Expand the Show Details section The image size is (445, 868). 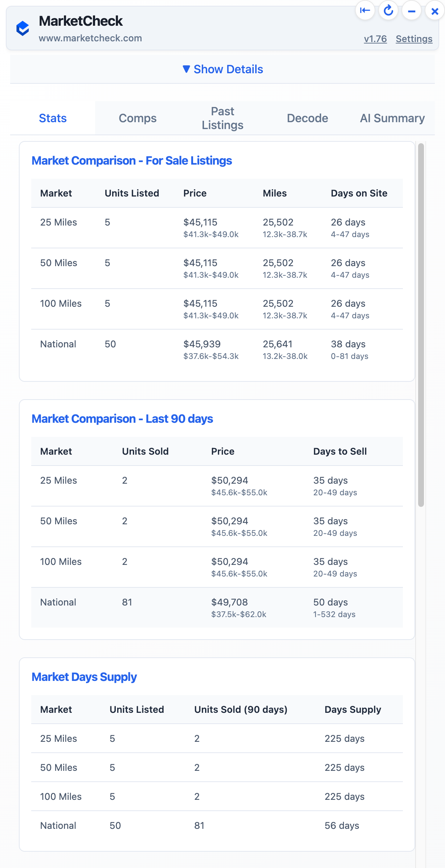coord(228,69)
